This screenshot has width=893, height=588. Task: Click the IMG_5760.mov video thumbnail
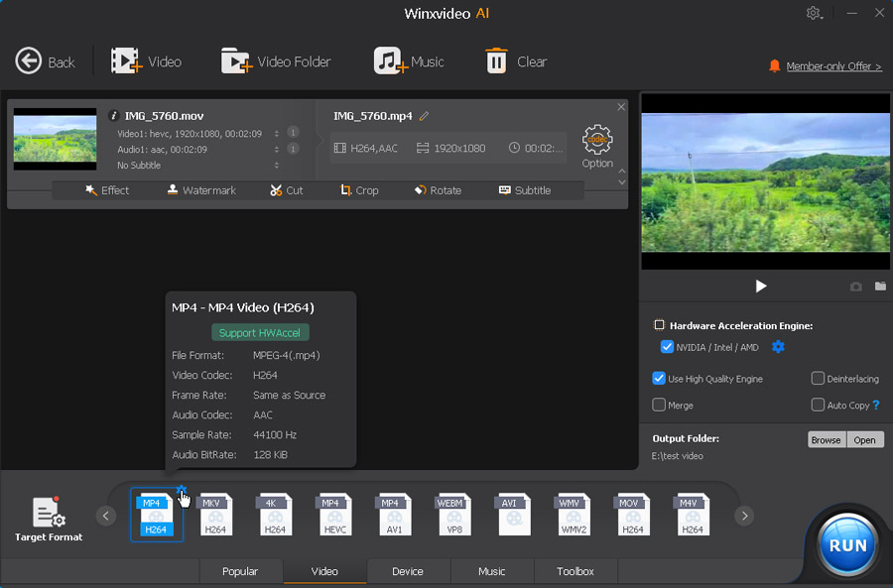tap(55, 139)
